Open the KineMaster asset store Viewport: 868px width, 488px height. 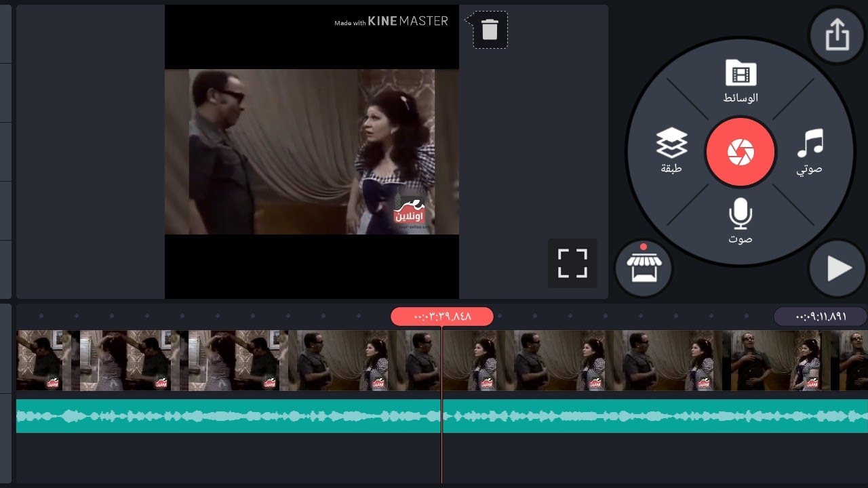[x=643, y=268]
